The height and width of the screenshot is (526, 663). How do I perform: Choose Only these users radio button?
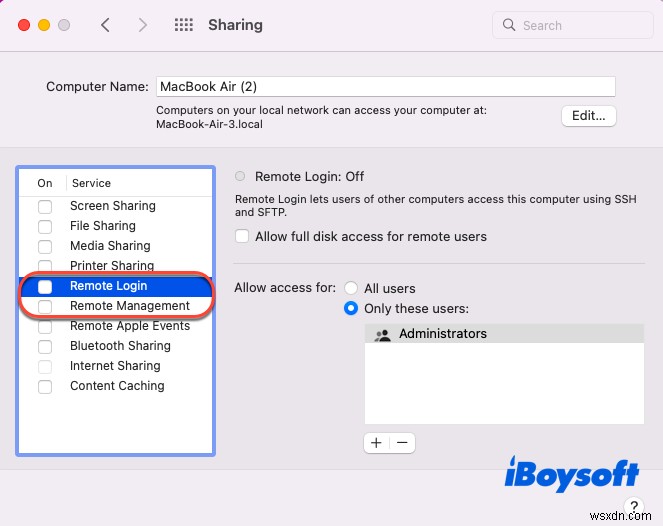point(351,308)
